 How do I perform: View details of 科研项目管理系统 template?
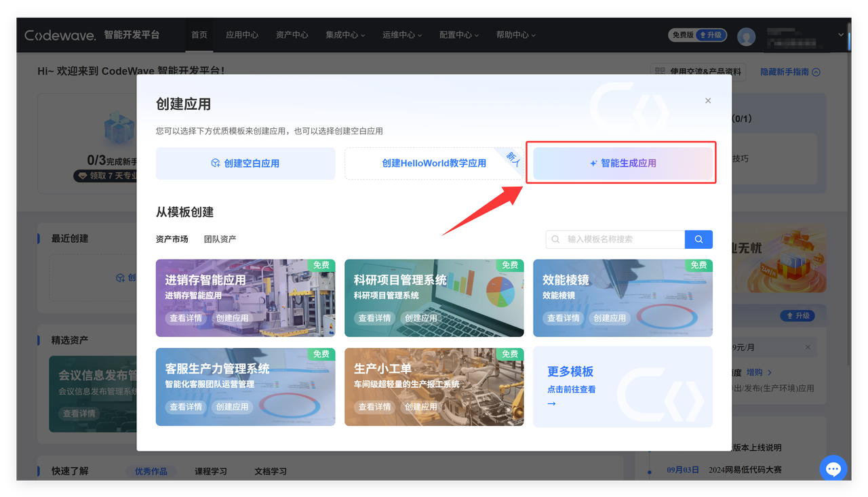point(374,318)
